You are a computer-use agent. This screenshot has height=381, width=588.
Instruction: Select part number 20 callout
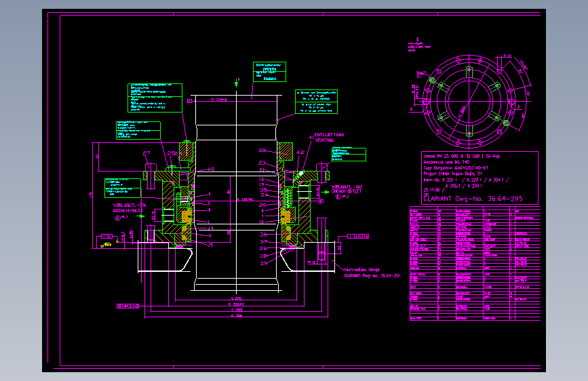click(262, 205)
